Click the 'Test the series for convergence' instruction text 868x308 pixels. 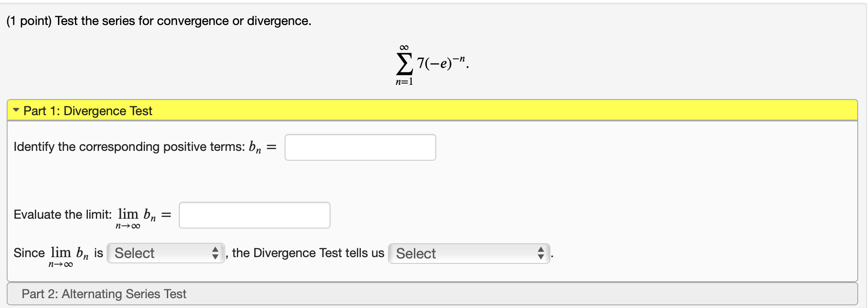click(x=183, y=21)
